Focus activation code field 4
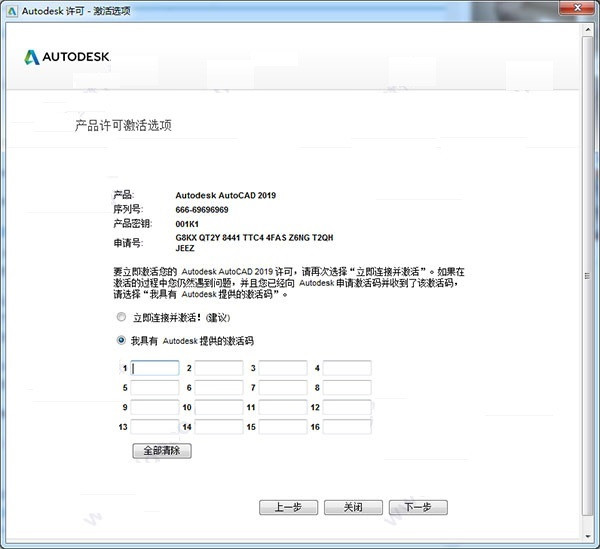The image size is (600, 549). click(x=347, y=368)
